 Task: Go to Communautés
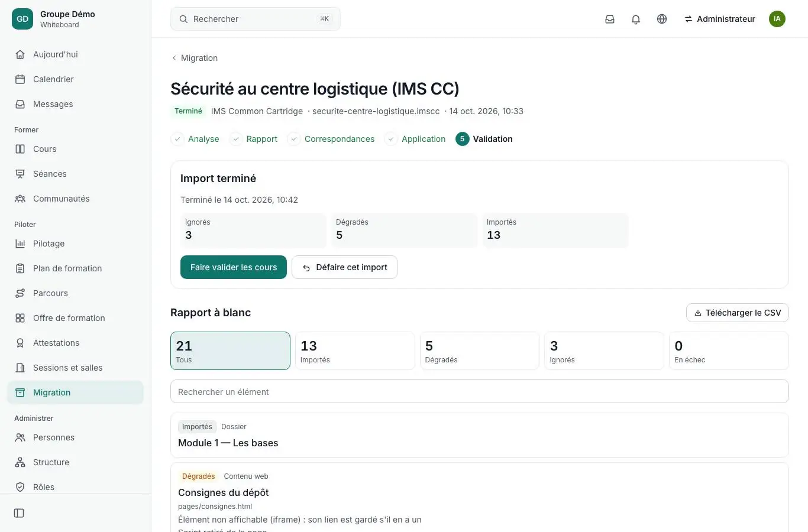tap(75, 199)
